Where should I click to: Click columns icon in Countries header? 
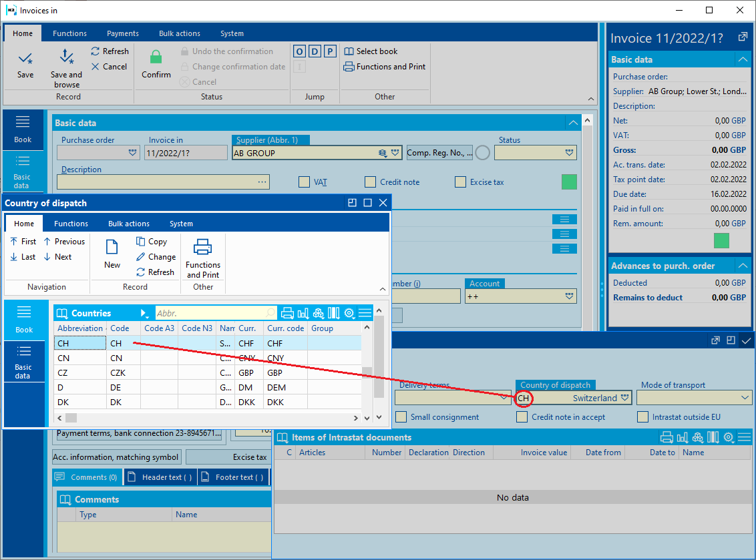click(x=334, y=313)
